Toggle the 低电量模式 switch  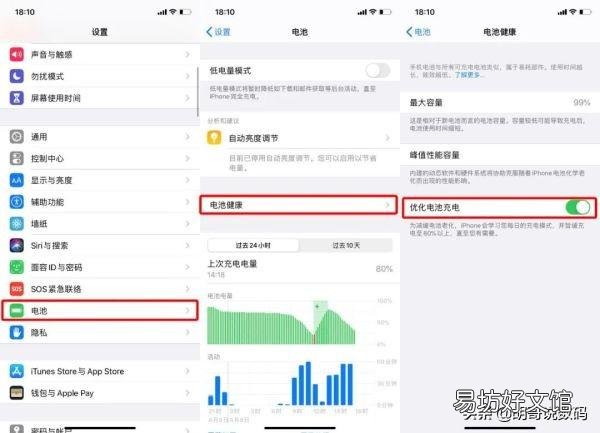(x=378, y=70)
